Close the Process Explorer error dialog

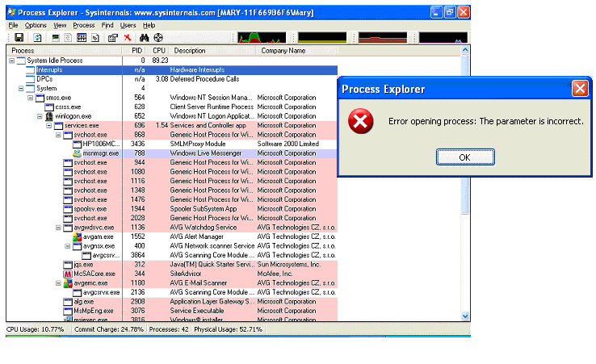coord(580,89)
